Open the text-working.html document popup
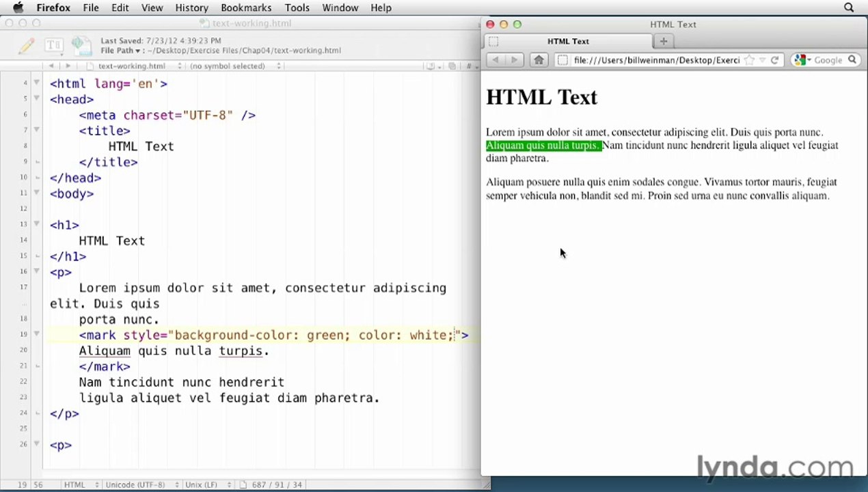This screenshot has width=868, height=492. 135,66
